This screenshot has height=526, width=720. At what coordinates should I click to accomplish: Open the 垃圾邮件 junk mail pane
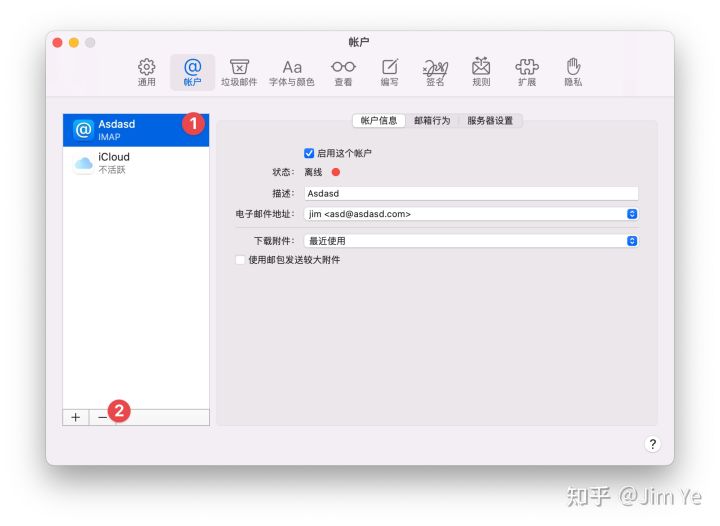[239, 73]
